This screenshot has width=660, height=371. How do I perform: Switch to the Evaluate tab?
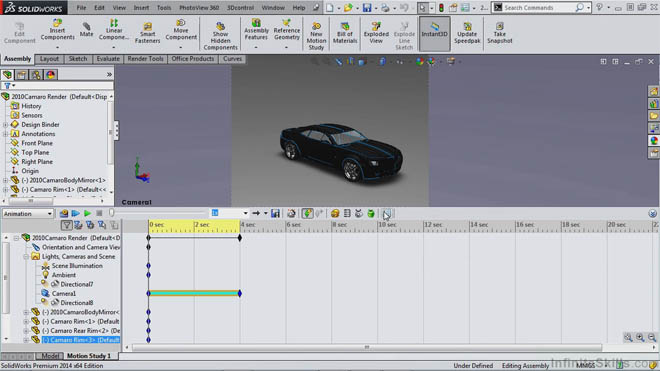click(108, 59)
